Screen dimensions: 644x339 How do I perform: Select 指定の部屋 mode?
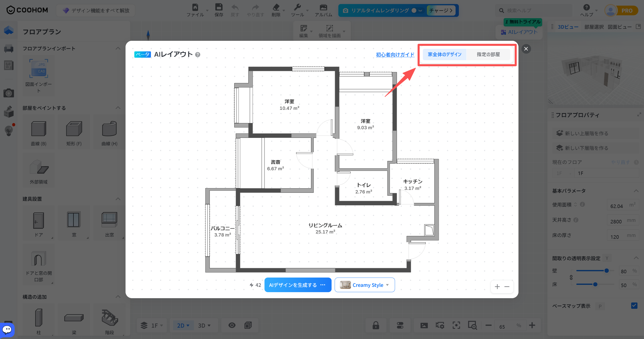(488, 54)
